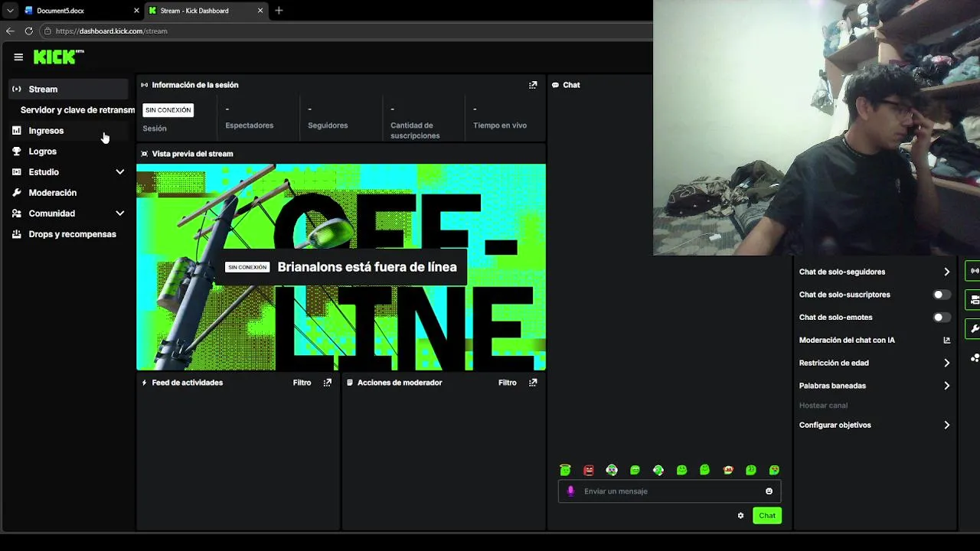Open Filtro for Acciones de moderador
This screenshot has height=551, width=980.
click(x=508, y=383)
